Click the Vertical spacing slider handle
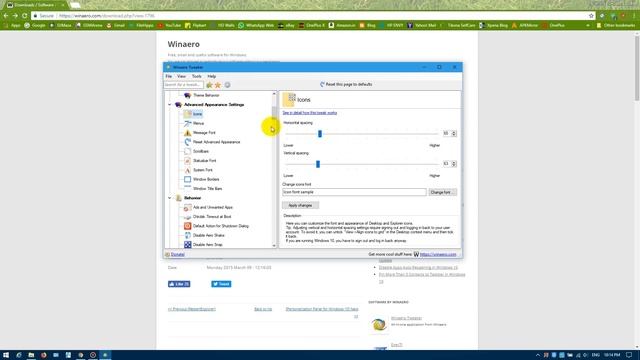This screenshot has height=360, width=640. (318, 164)
